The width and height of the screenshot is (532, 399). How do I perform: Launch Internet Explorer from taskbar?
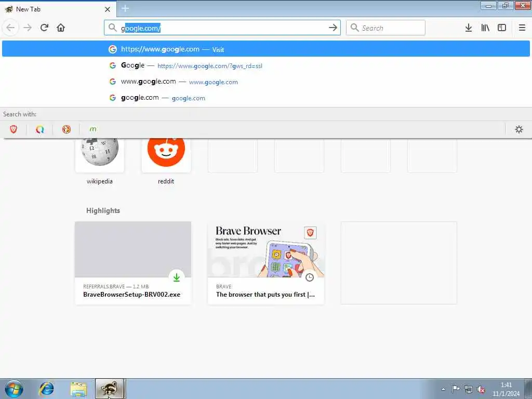46,389
